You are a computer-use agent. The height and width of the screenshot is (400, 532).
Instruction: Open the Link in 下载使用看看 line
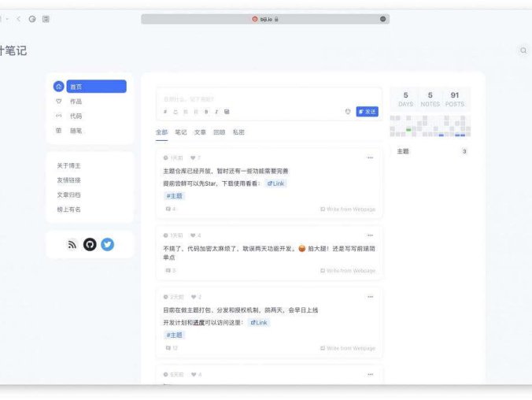coord(276,183)
